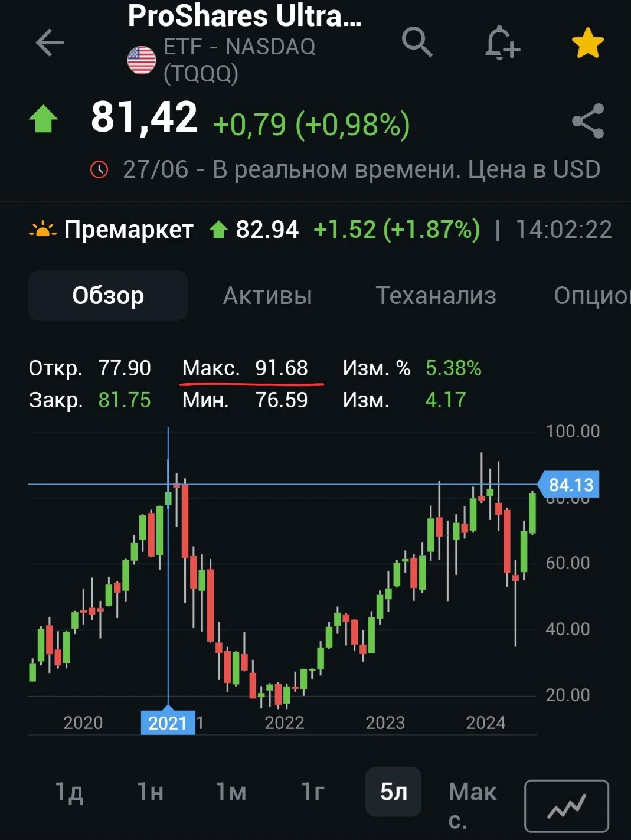Change chart type with line-chart icon
Viewport: 631px width, 840px height.
pos(567,806)
